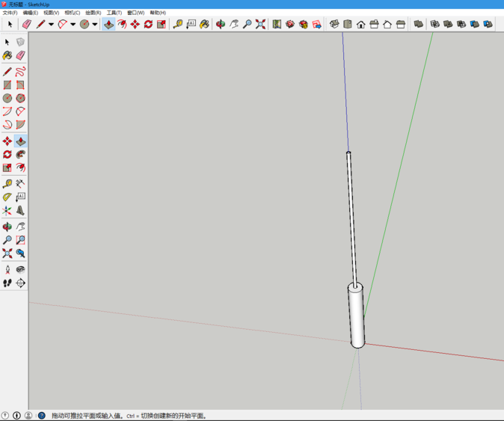Pick the Protractor tool
504x421 pixels.
tap(7, 197)
